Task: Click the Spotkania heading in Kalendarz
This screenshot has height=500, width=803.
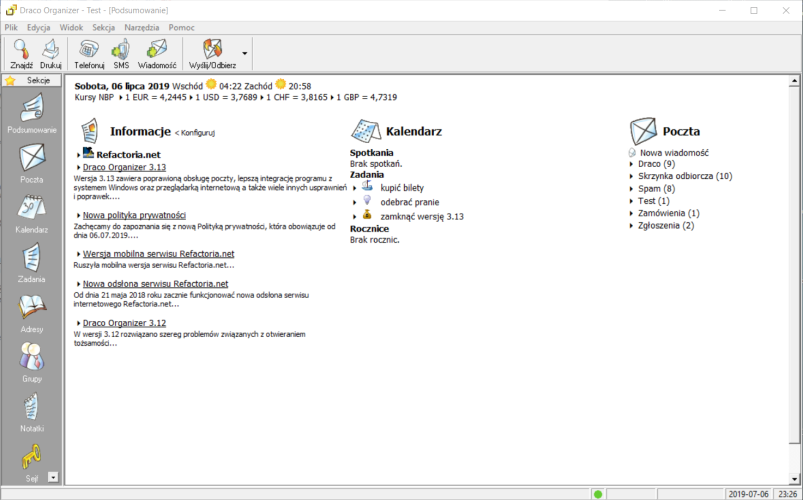Action: click(x=372, y=153)
